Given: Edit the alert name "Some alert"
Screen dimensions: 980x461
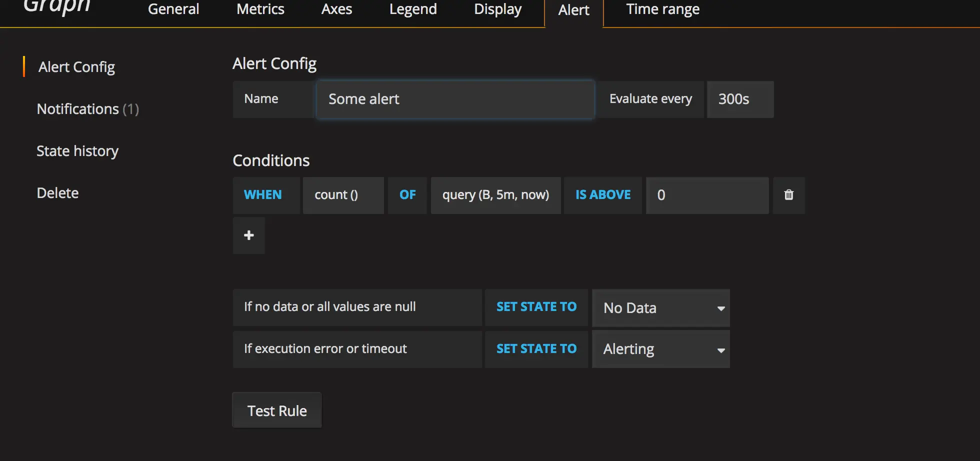Looking at the screenshot, I should [454, 99].
